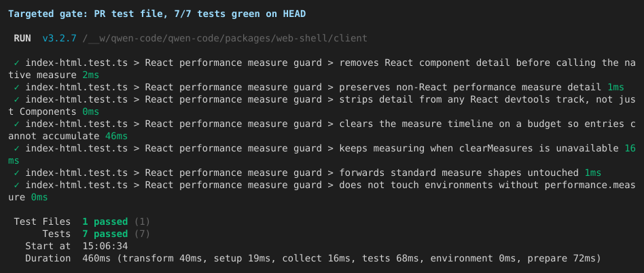Click the checkmark beside 'strips detail from any React devtools track'
This screenshot has width=644, height=273.
tap(17, 99)
